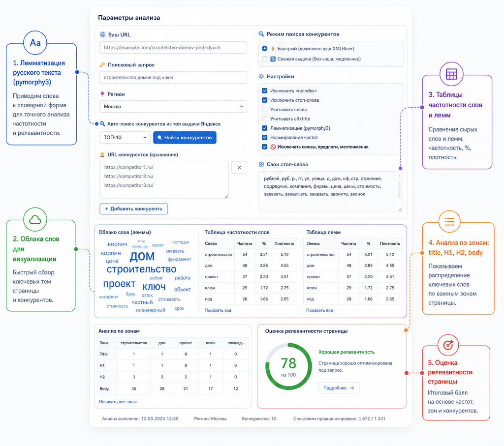Click the word фундамент in the word cloud
Image resolution: width=504 pixels, height=446 pixels.
click(x=179, y=259)
